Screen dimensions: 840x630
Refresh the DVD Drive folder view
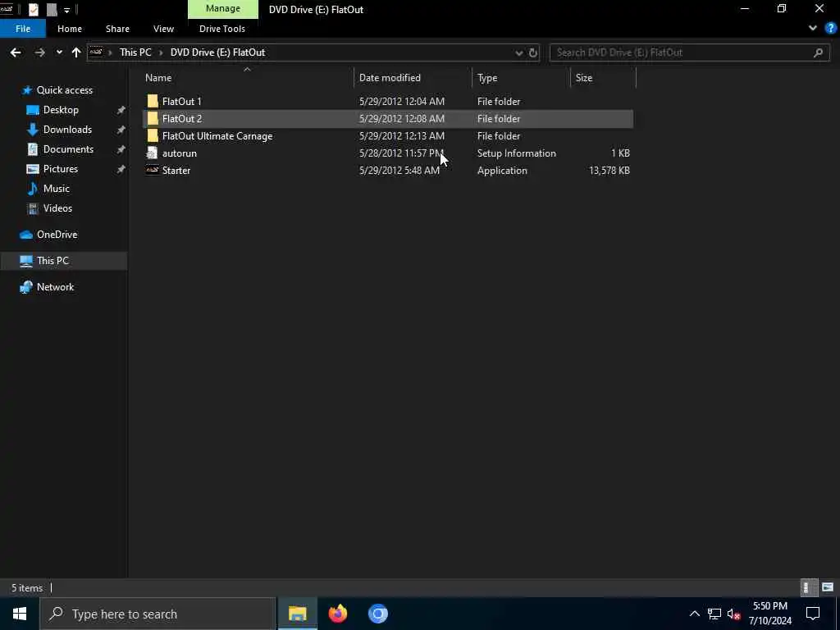(533, 52)
